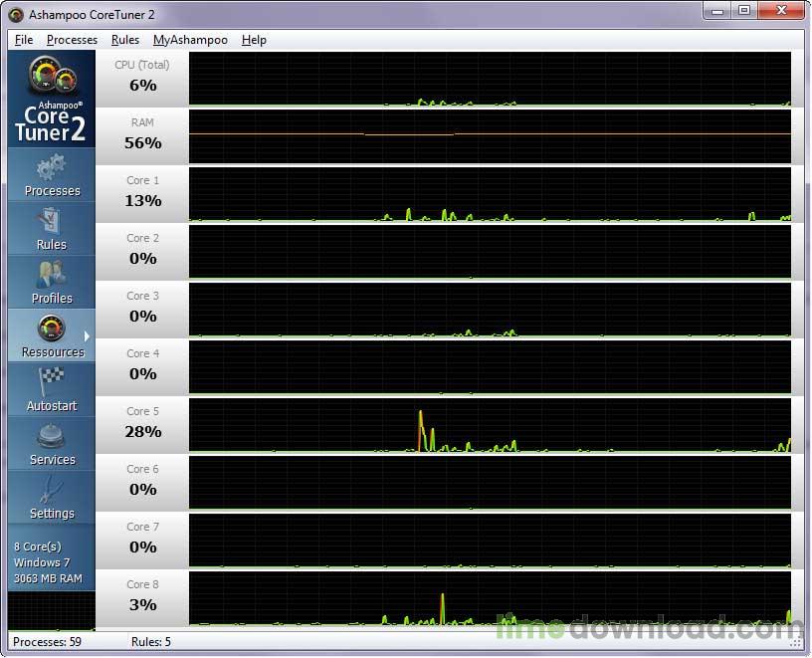Open the Help menu
Image resolution: width=812 pixels, height=658 pixels.
[x=254, y=40]
